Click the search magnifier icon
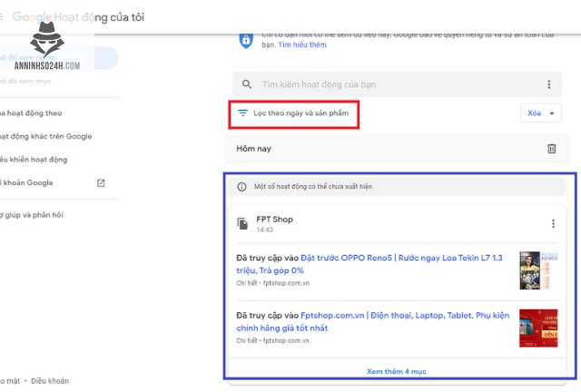The height and width of the screenshot is (392, 581). (247, 84)
